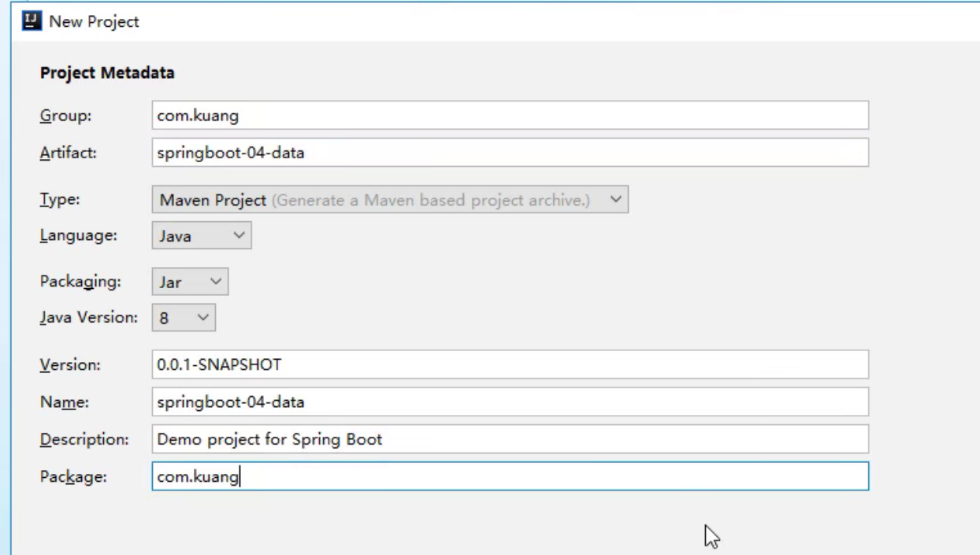Image resolution: width=980 pixels, height=555 pixels.
Task: Click the New Project window title text
Action: click(94, 22)
